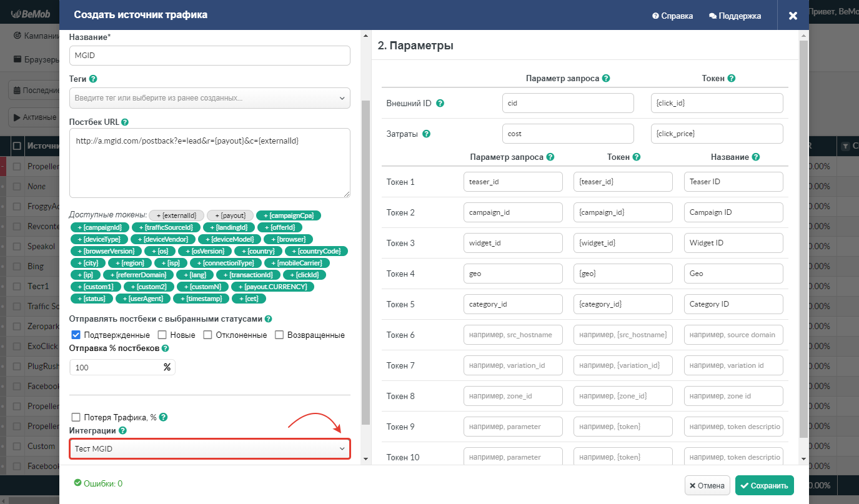
Task: Click the parameters panel vertical scrollbar
Action: pyautogui.click(x=803, y=239)
